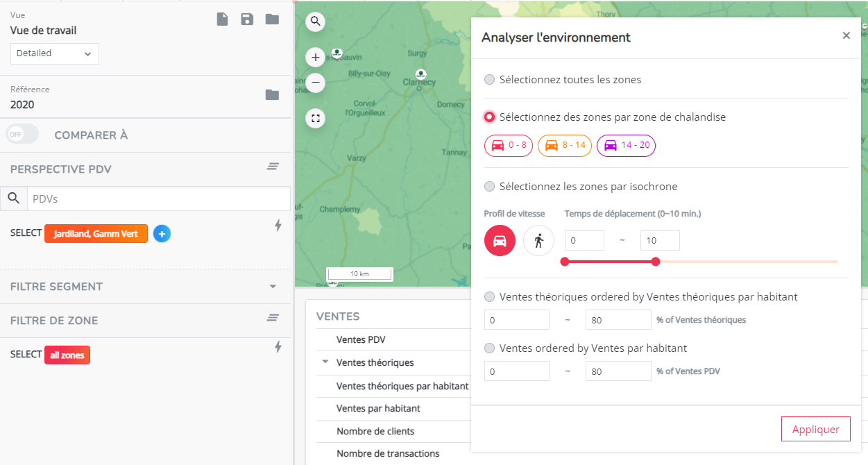Click the lightning icon beside the PDV selection

(x=278, y=225)
